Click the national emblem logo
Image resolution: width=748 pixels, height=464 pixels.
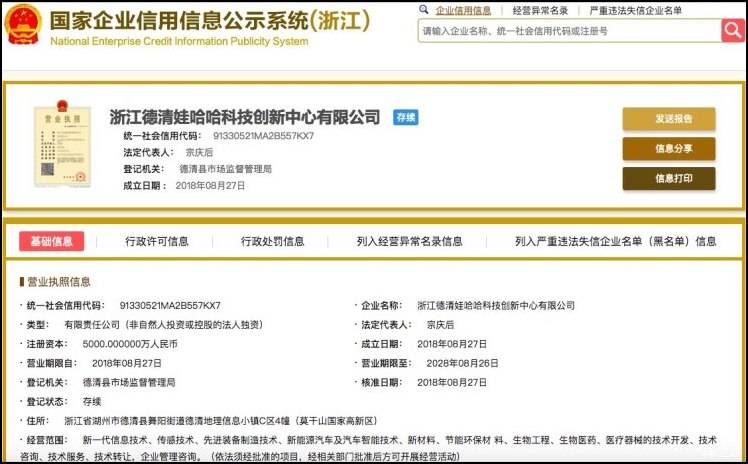22,24
